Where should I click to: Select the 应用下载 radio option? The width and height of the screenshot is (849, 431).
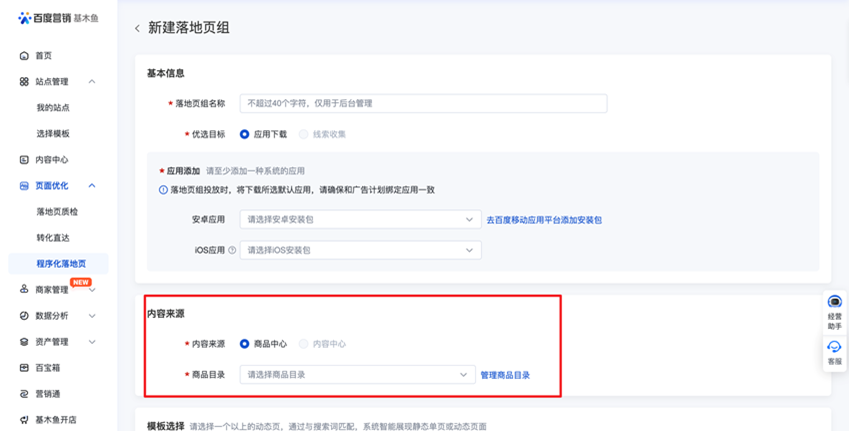[245, 134]
